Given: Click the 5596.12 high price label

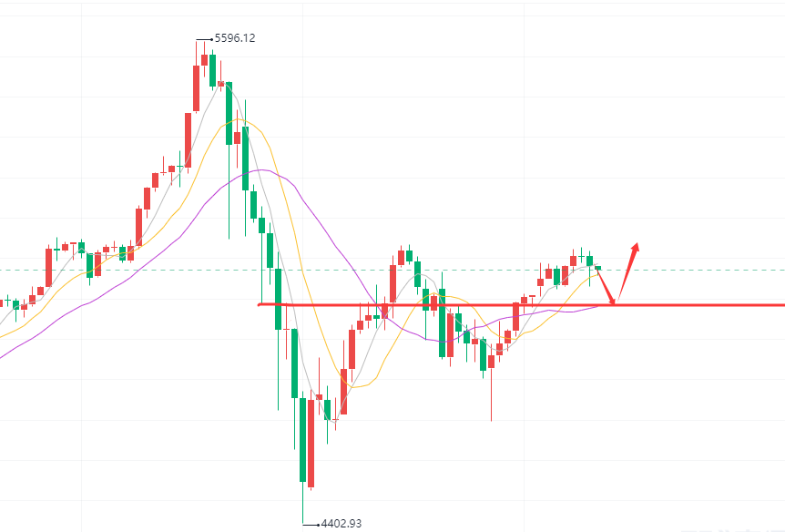Looking at the screenshot, I should 234,38.
